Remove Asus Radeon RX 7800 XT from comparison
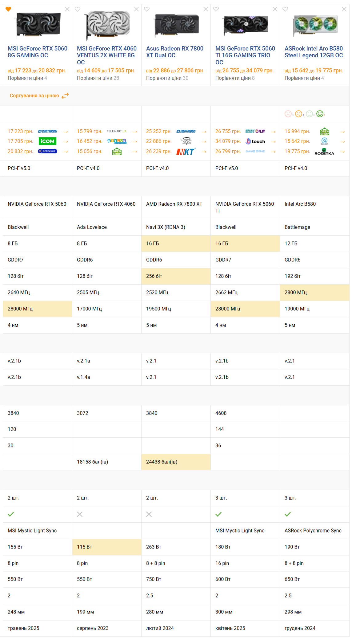 (206, 9)
